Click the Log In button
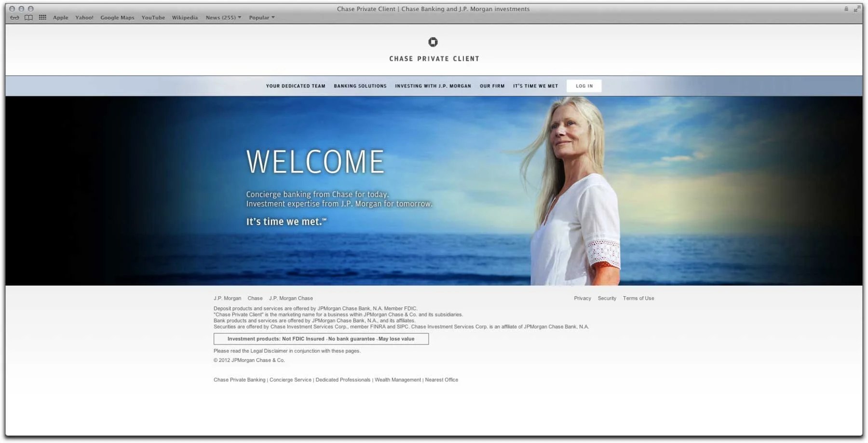Screen dimensions: 868x443 584,86
